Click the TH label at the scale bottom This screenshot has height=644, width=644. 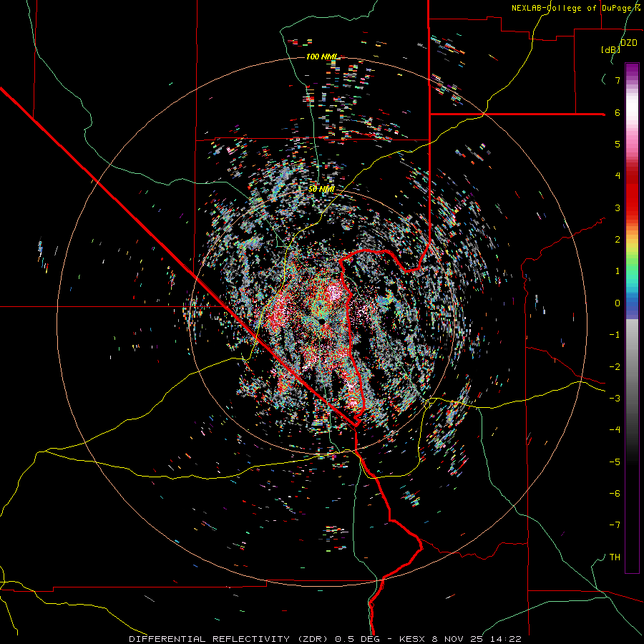615,557
